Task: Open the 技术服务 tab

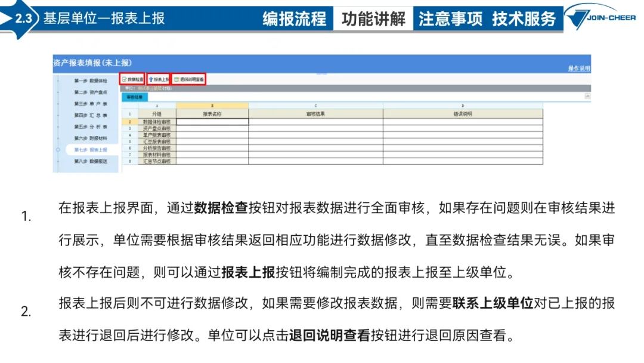Action: click(x=524, y=19)
